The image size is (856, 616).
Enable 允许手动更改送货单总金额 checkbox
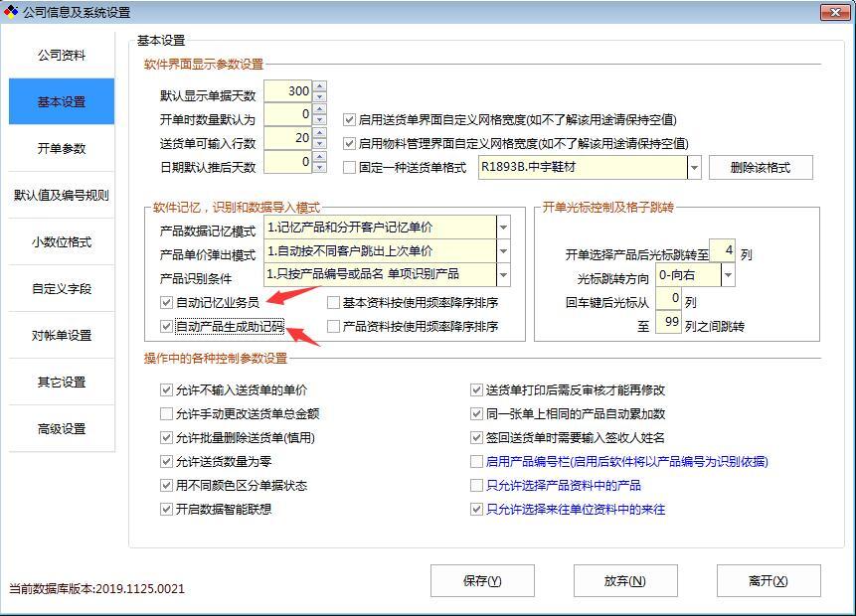pyautogui.click(x=166, y=414)
